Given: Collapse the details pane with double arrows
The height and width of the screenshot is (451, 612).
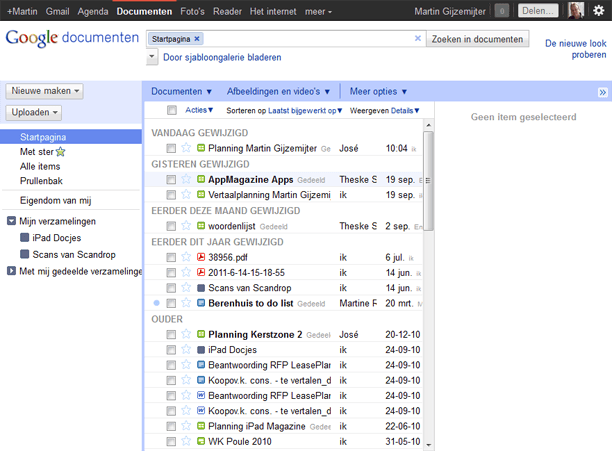Looking at the screenshot, I should click(603, 92).
